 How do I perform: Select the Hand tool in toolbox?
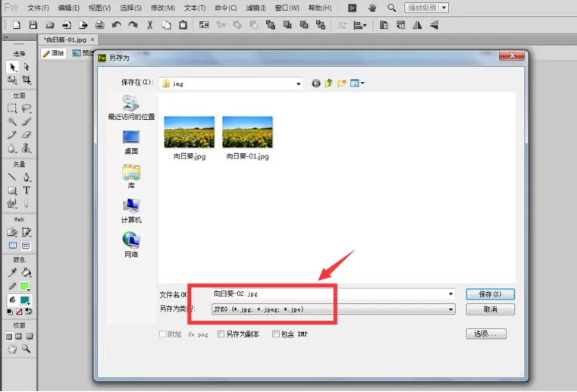(x=12, y=349)
